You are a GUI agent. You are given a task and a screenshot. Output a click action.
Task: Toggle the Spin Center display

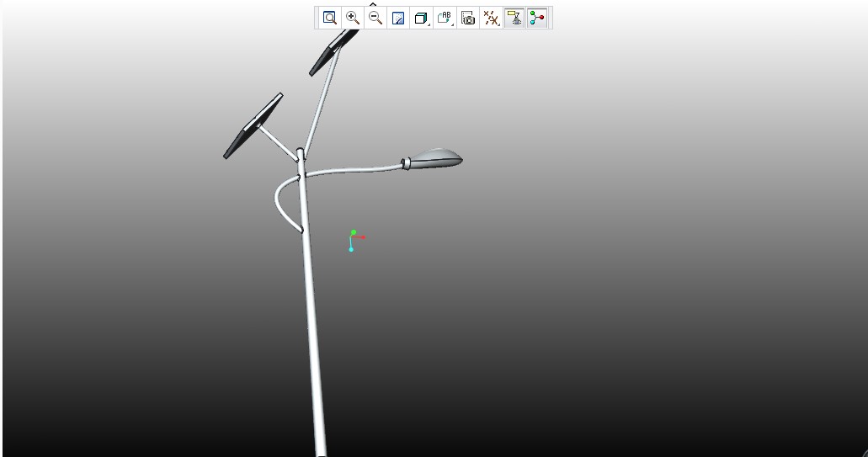point(537,18)
